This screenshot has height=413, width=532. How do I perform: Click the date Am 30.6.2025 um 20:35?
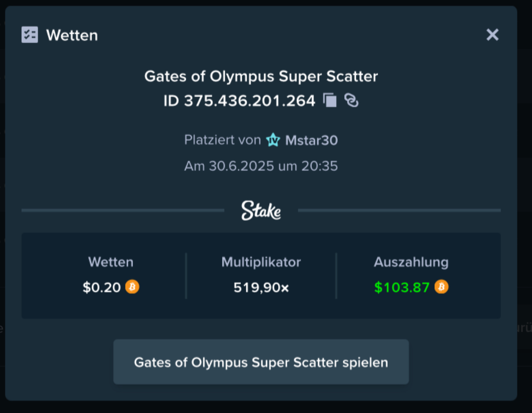tap(261, 166)
